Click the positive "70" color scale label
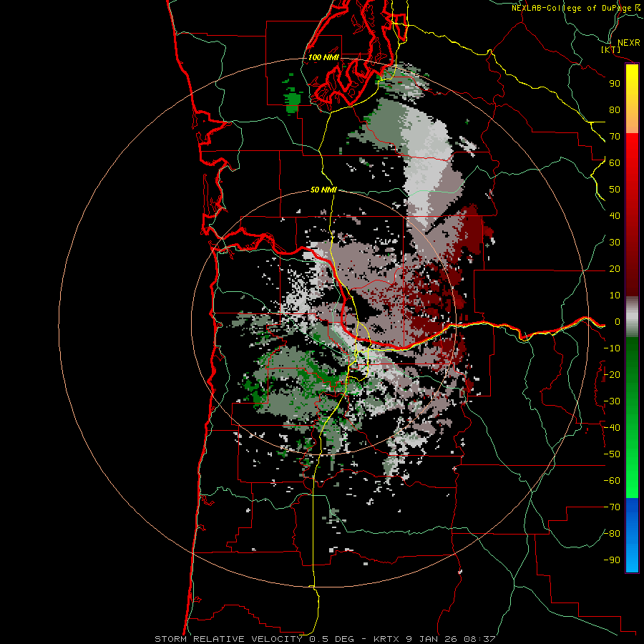Viewport: 644px width, 644px height. 615,137
